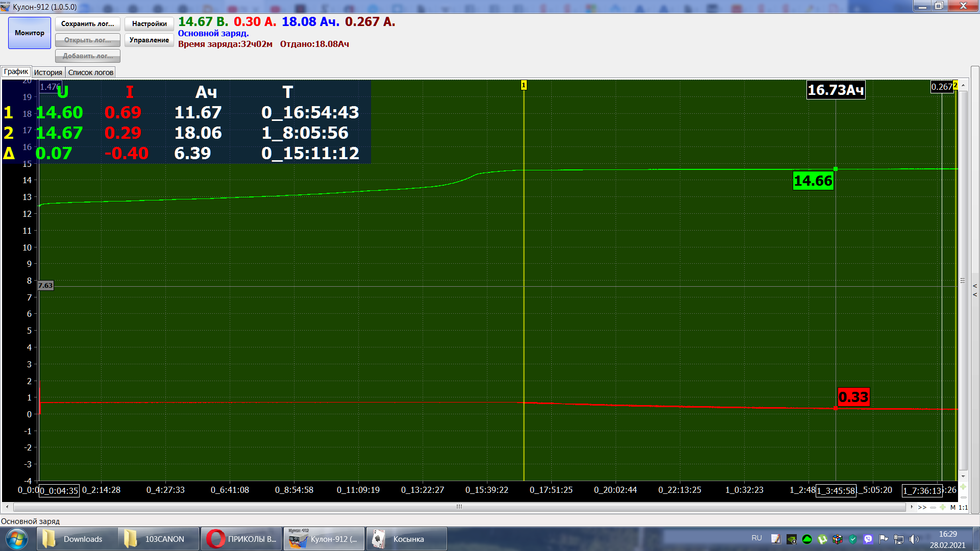
Task: Click horizontal zoom-out minus icon
Action: coord(933,507)
